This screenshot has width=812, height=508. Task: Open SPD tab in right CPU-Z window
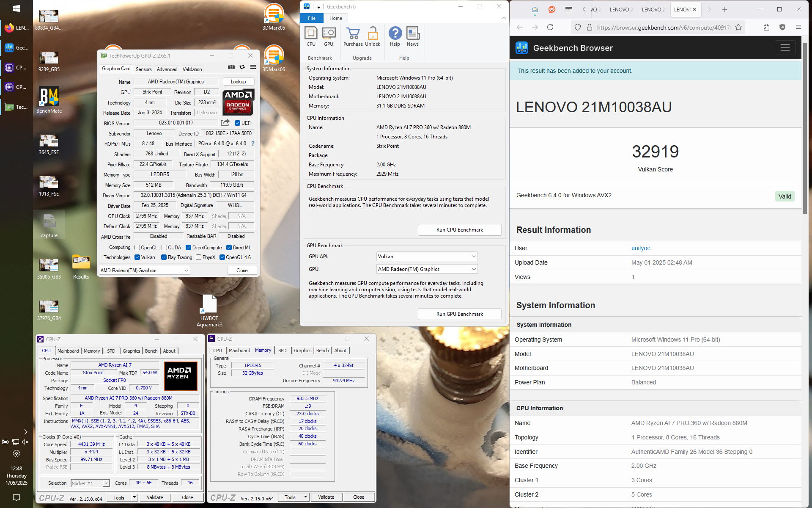[x=283, y=351]
